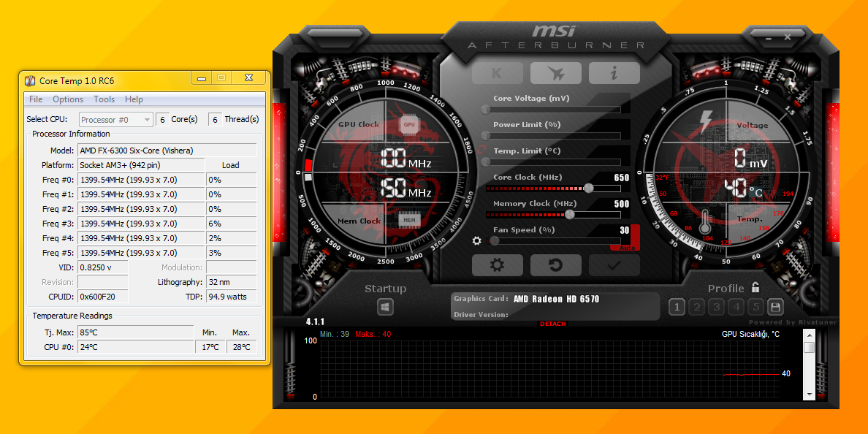This screenshot has height=434, width=868.
Task: Click the Fan Speed slider handle
Action: 495,241
